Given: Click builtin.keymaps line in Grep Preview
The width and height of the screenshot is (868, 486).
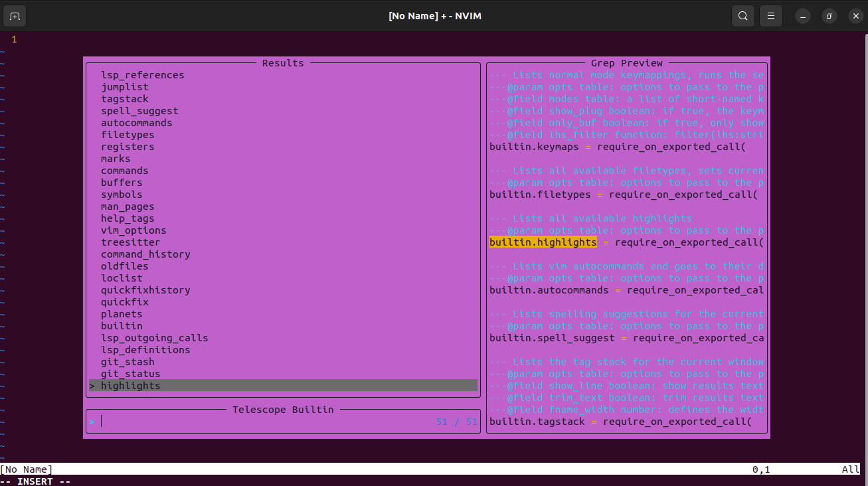Looking at the screenshot, I should point(618,147).
